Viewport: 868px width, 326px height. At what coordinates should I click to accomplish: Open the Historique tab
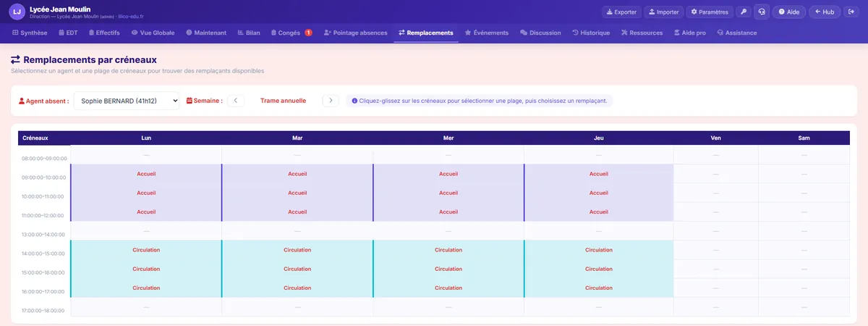tap(591, 33)
